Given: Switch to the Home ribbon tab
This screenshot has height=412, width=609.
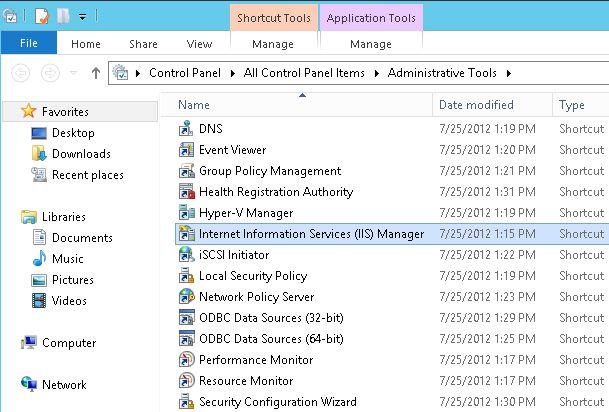Looking at the screenshot, I should (x=86, y=44).
